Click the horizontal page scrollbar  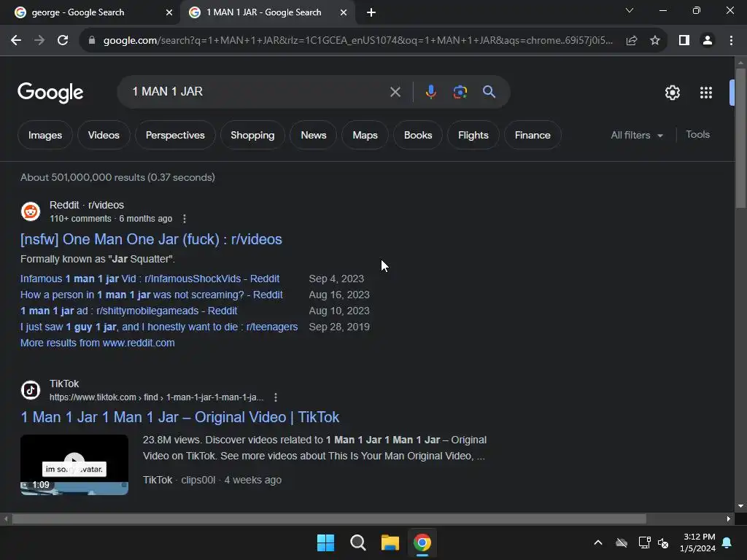[329, 518]
